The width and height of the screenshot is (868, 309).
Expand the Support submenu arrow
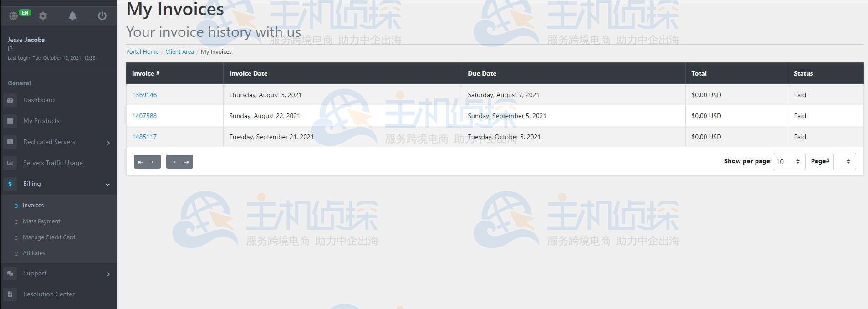pos(108,274)
